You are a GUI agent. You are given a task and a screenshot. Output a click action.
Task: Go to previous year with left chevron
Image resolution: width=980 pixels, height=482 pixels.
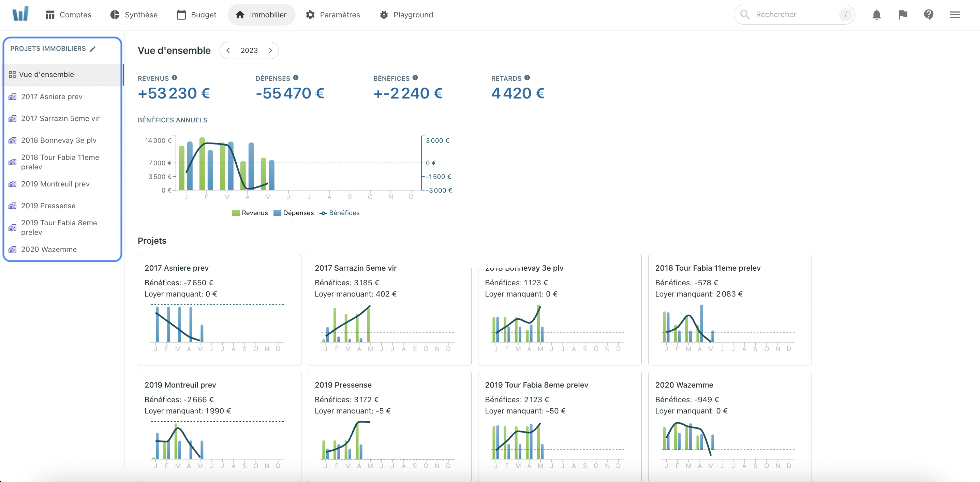tap(228, 50)
